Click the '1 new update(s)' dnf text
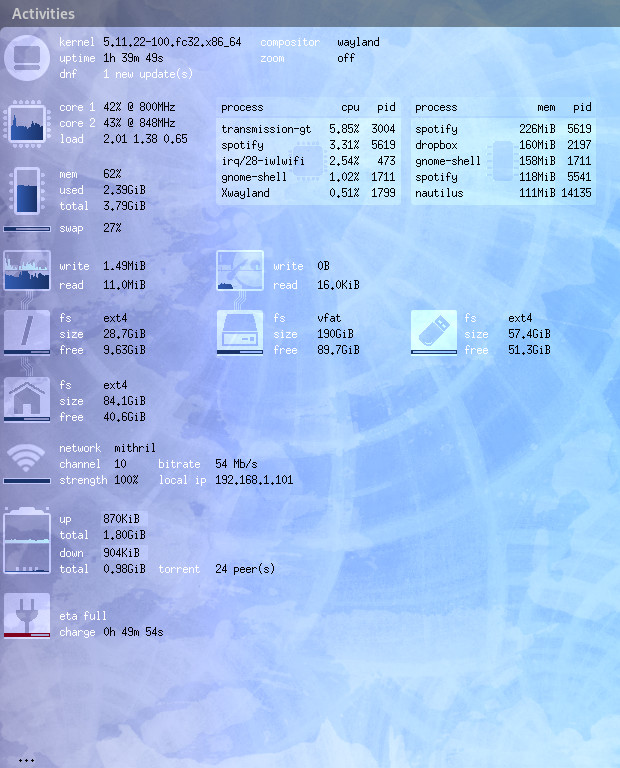 [148, 74]
